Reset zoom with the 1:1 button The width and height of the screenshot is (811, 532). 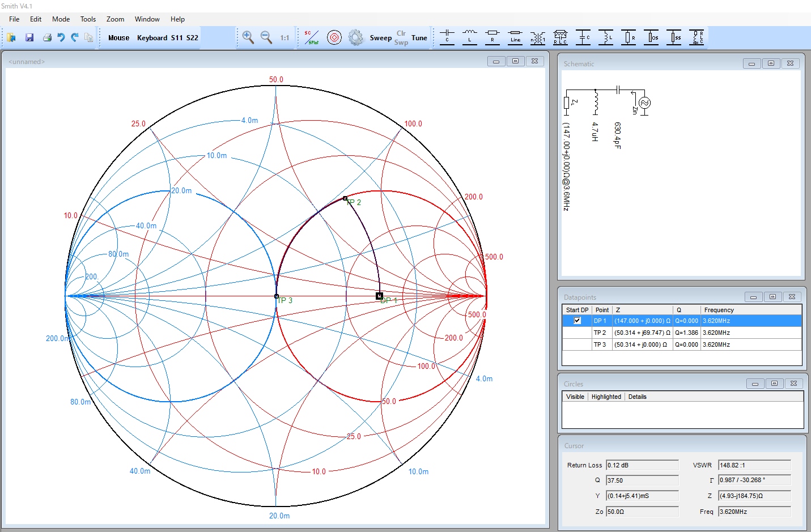[285, 38]
